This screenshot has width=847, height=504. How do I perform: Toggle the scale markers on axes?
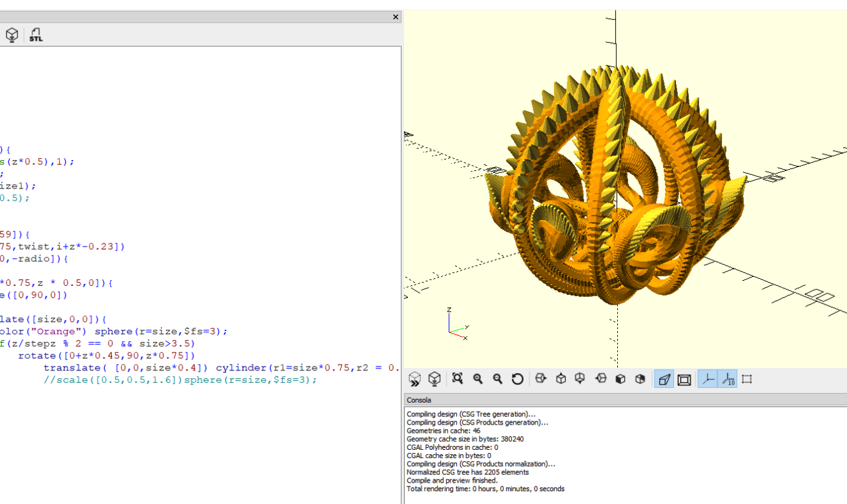(728, 379)
